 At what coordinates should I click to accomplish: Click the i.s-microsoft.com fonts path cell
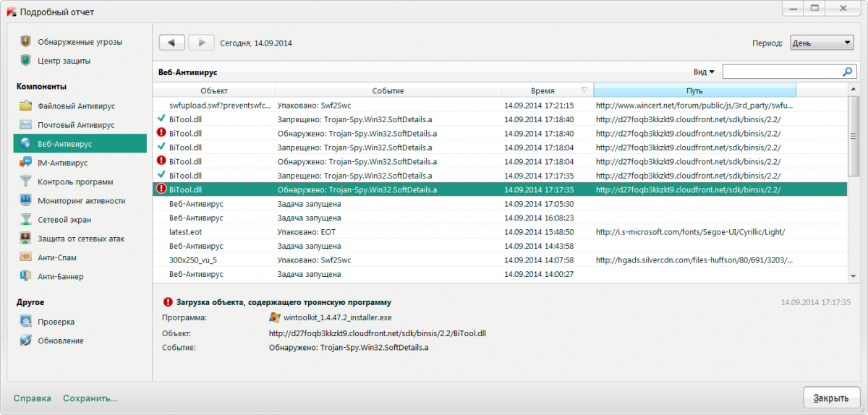pyautogui.click(x=690, y=232)
